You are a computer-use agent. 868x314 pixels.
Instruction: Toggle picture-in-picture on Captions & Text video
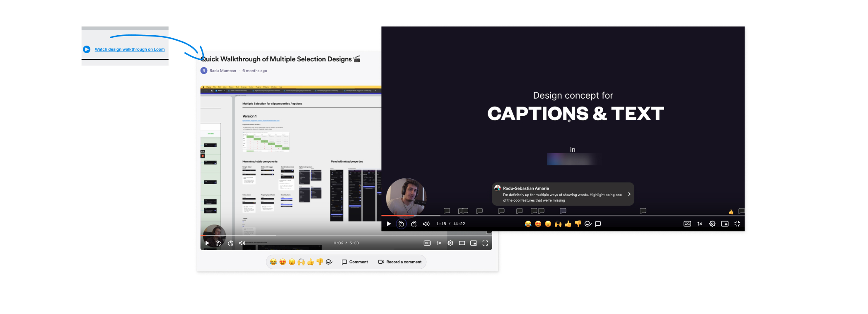[x=725, y=224]
